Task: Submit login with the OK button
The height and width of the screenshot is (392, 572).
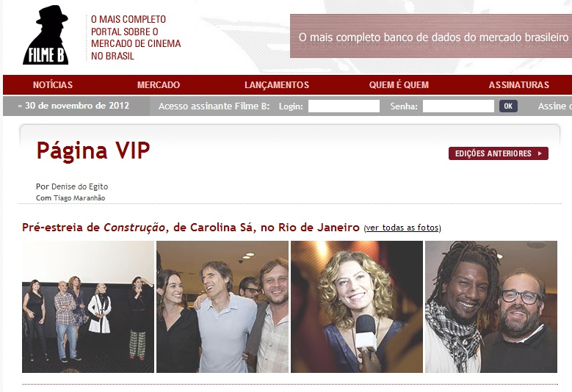Action: (508, 106)
